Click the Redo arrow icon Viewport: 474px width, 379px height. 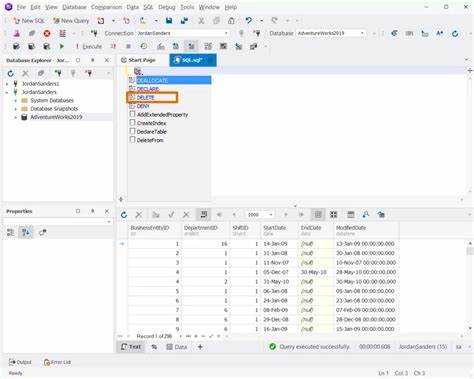[x=274, y=20]
